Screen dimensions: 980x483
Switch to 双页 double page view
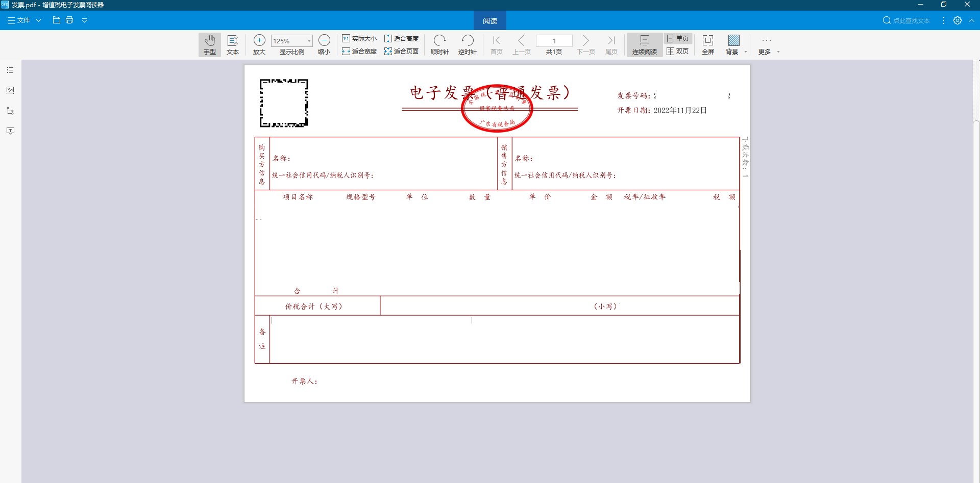[x=678, y=52]
